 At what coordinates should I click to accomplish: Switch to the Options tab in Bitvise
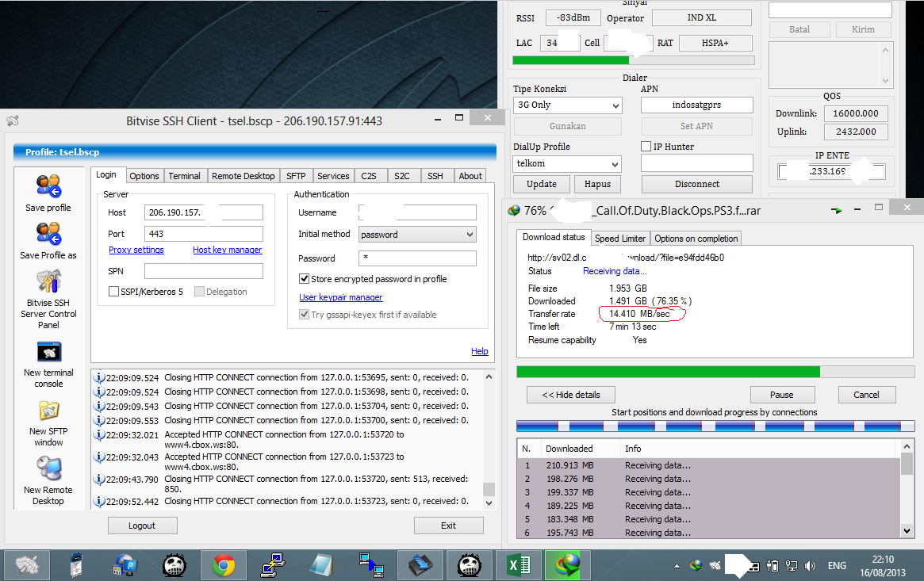tap(144, 176)
